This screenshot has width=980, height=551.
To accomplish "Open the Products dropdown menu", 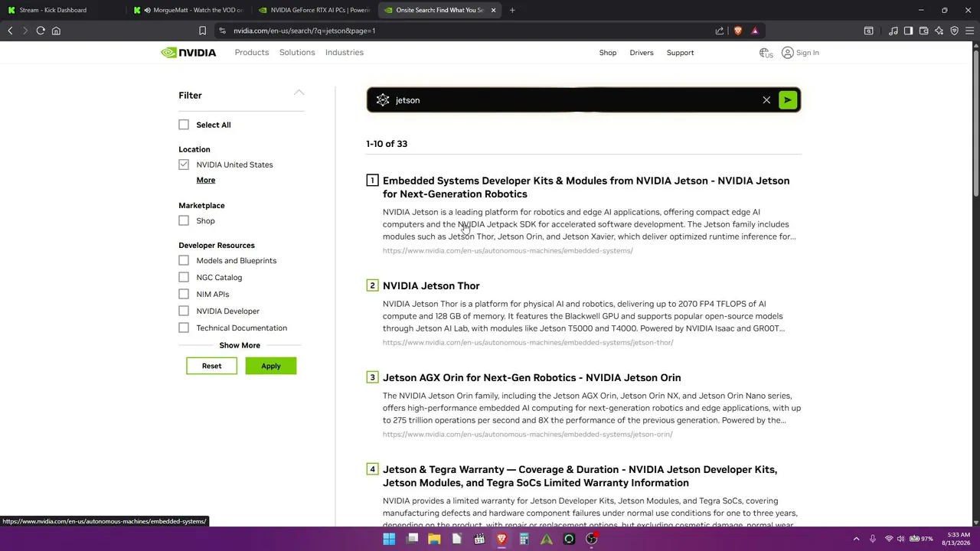I will click(252, 53).
